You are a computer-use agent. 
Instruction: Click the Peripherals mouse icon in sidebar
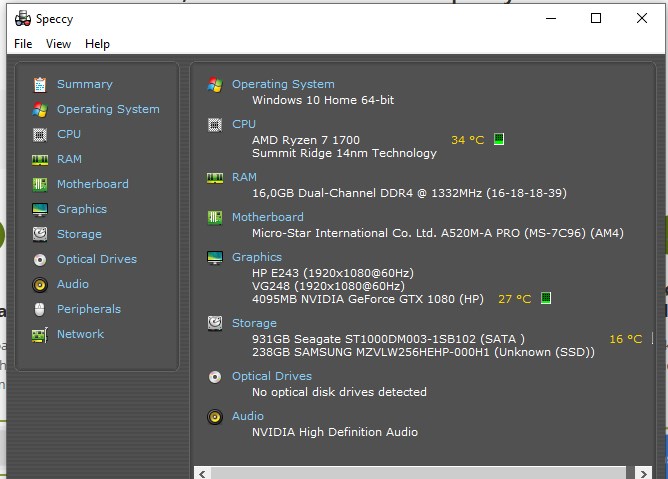(x=40, y=310)
